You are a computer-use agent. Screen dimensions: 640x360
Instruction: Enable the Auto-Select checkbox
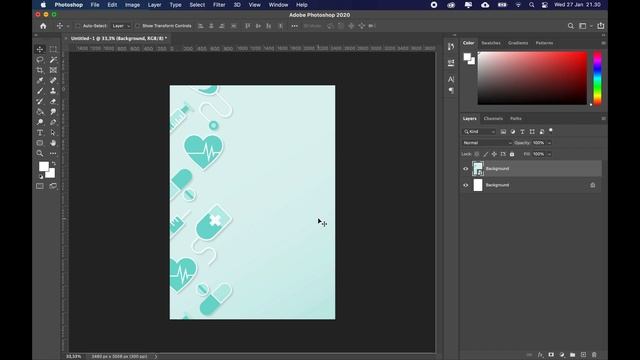pos(78,26)
